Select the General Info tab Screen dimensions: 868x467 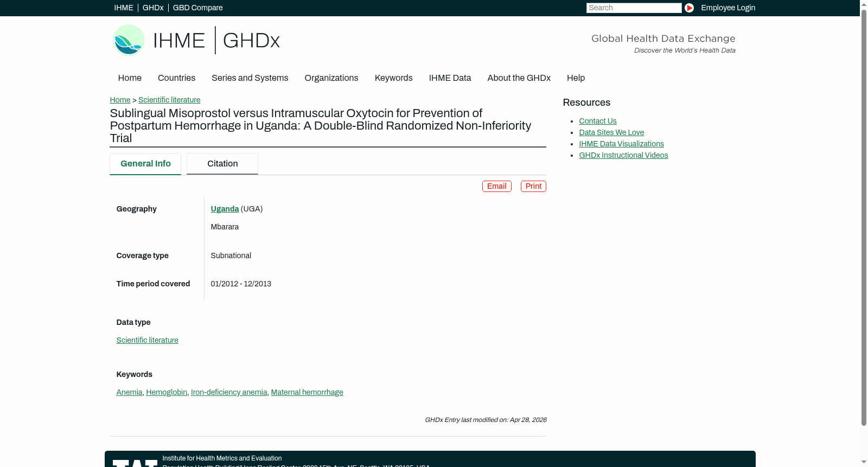(x=145, y=164)
